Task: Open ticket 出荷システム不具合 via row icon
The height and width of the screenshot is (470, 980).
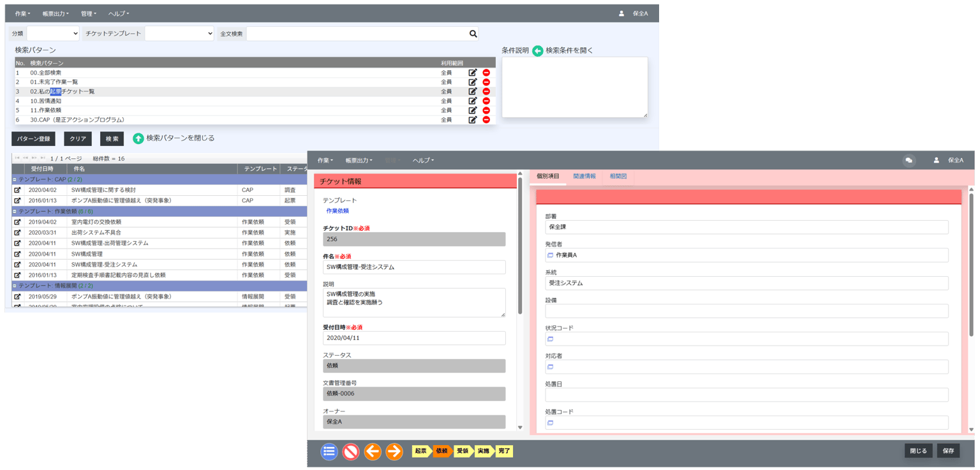Action: (17, 233)
